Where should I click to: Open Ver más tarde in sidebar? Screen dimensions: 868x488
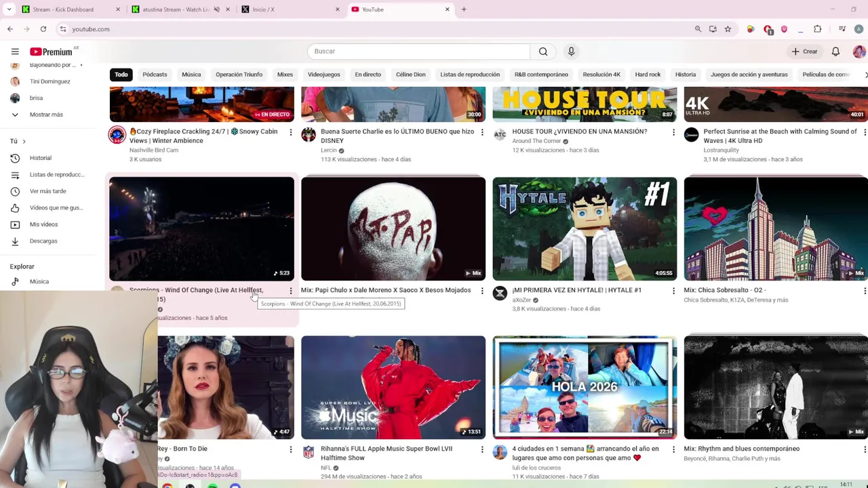coord(47,191)
